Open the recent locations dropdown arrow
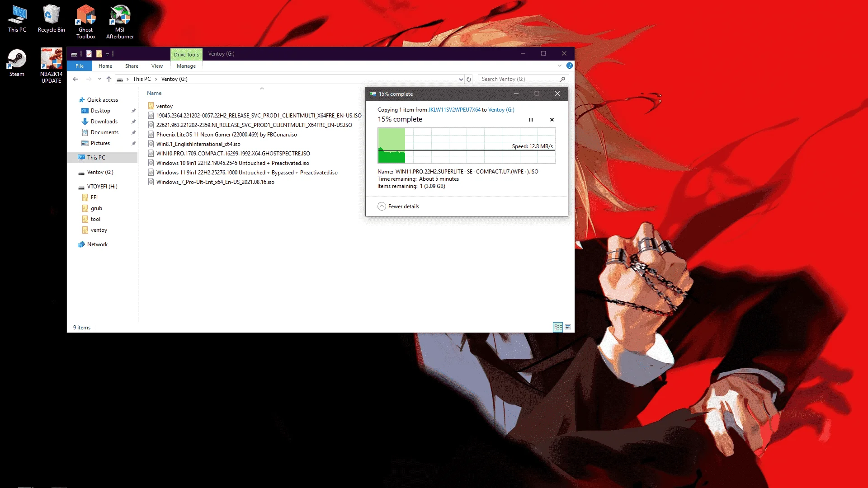Screen dimensions: 868x488 [99, 79]
